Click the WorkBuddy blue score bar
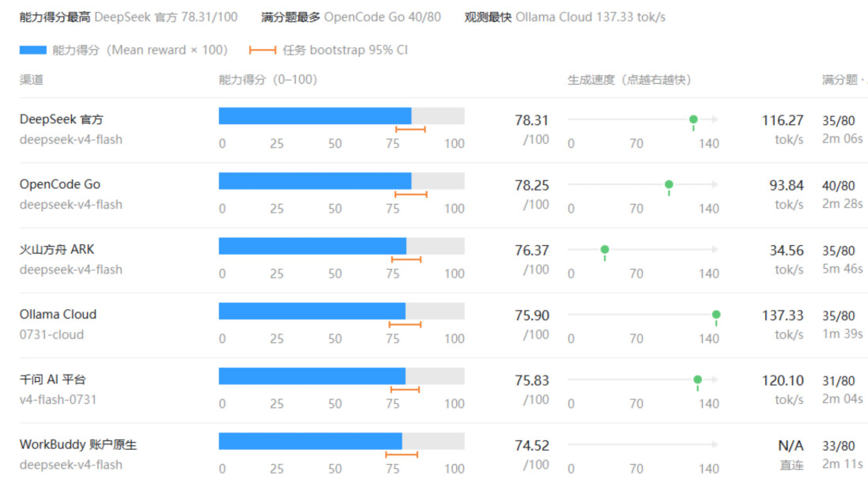The image size is (868, 487). (310, 441)
